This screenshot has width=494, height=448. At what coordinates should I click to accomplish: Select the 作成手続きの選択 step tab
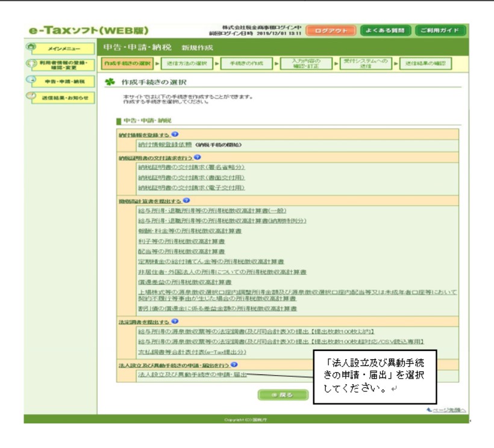(127, 63)
